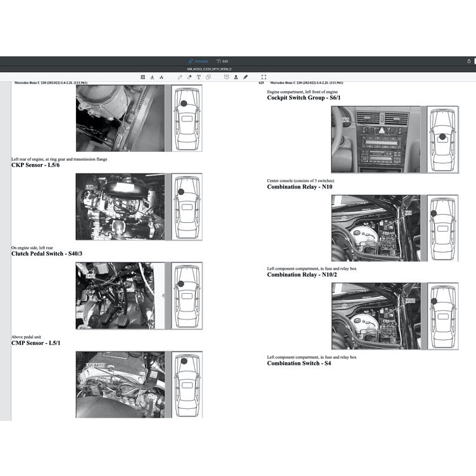Select the M8_W202_C220_M111_WSM_C document tab
Screen dimensions: 476x476
click(x=209, y=69)
